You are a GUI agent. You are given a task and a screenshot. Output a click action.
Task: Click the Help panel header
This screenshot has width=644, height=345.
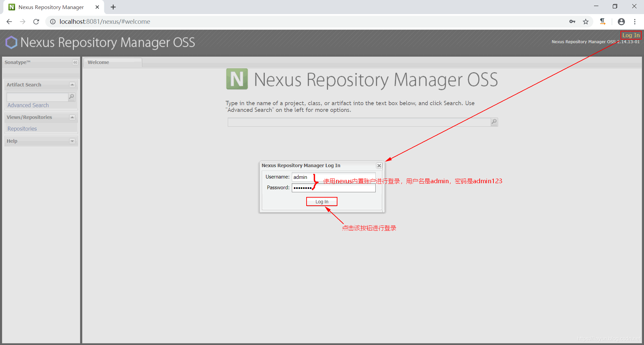click(41, 141)
